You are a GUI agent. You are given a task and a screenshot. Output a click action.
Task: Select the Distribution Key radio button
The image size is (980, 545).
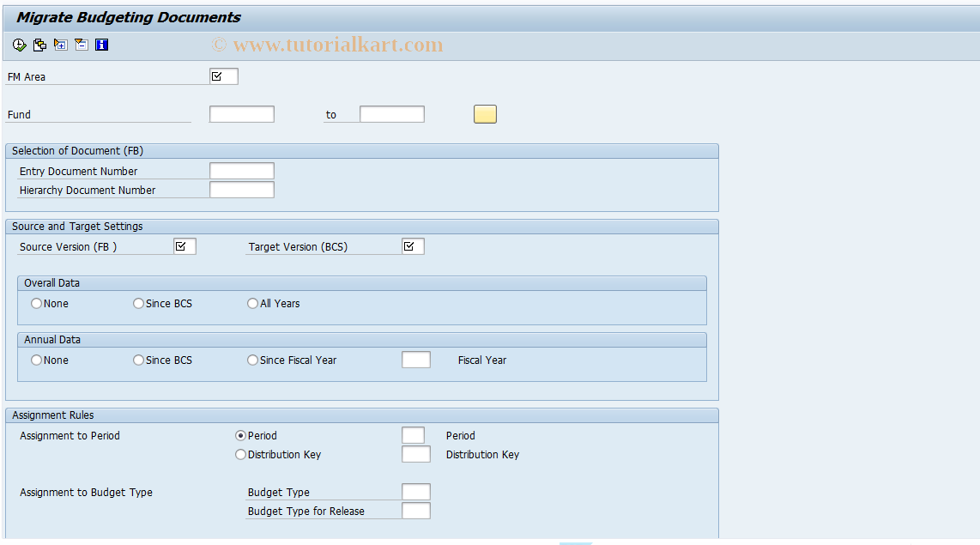240,454
